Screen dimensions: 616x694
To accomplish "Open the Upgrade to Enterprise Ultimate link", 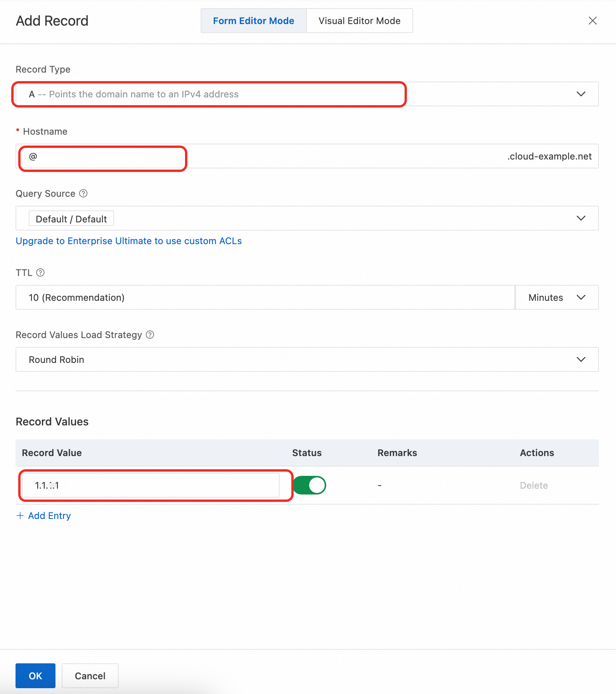I will pyautogui.click(x=129, y=241).
